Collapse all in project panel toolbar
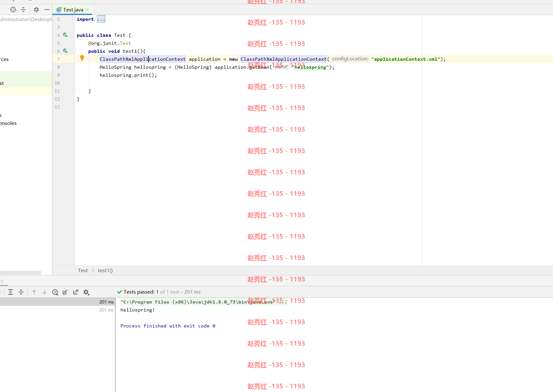This screenshot has width=553, height=392. 23,10
